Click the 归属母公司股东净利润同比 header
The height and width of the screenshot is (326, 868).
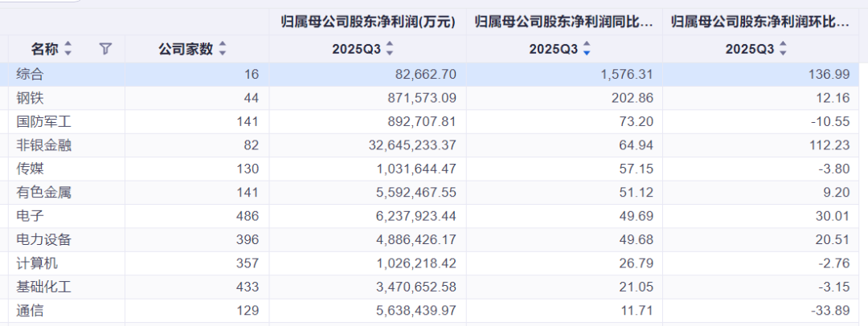tap(564, 22)
